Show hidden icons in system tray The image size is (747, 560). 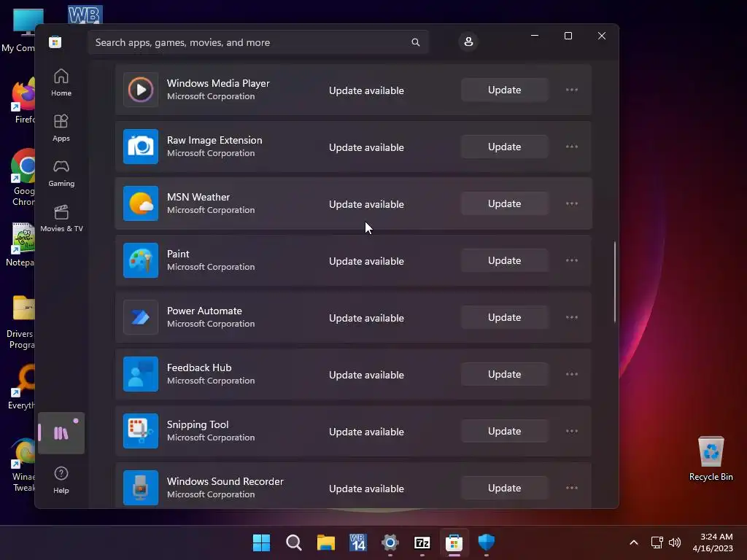pos(634,542)
